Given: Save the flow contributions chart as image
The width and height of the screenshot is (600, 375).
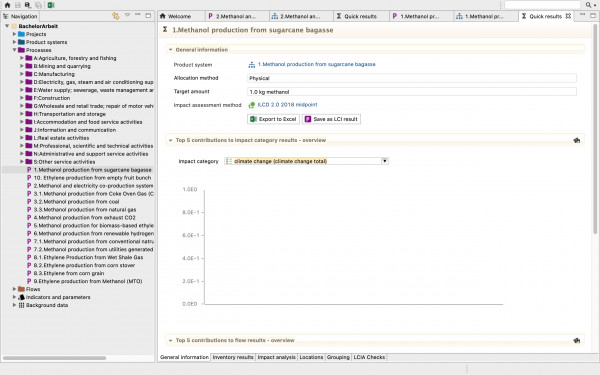Looking at the screenshot, I should [x=577, y=340].
